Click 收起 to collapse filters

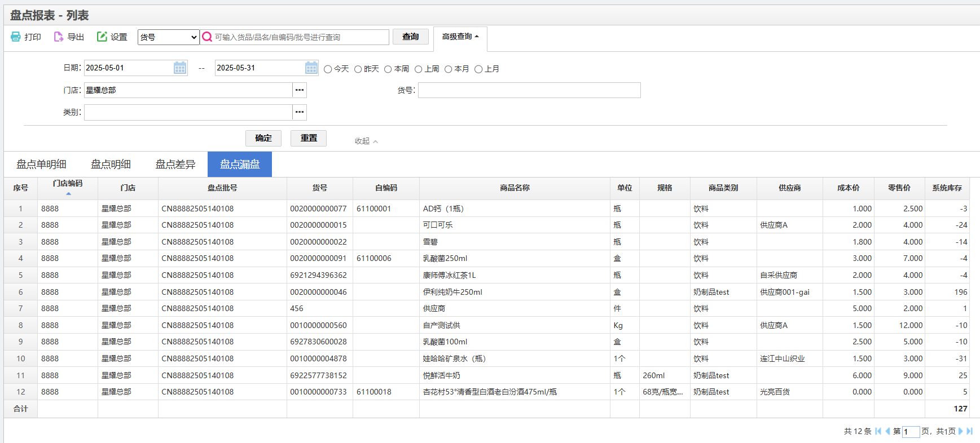pos(366,141)
